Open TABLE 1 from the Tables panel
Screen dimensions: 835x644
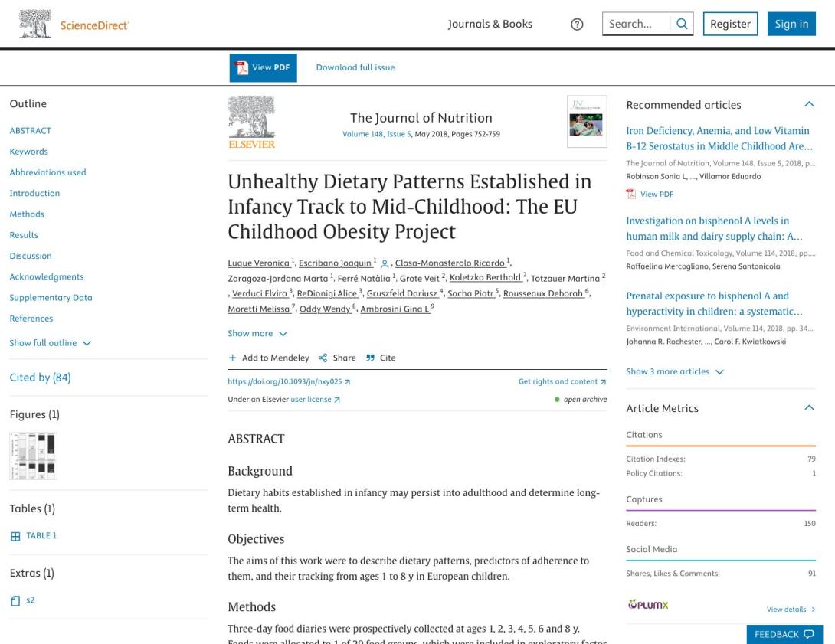click(39, 535)
